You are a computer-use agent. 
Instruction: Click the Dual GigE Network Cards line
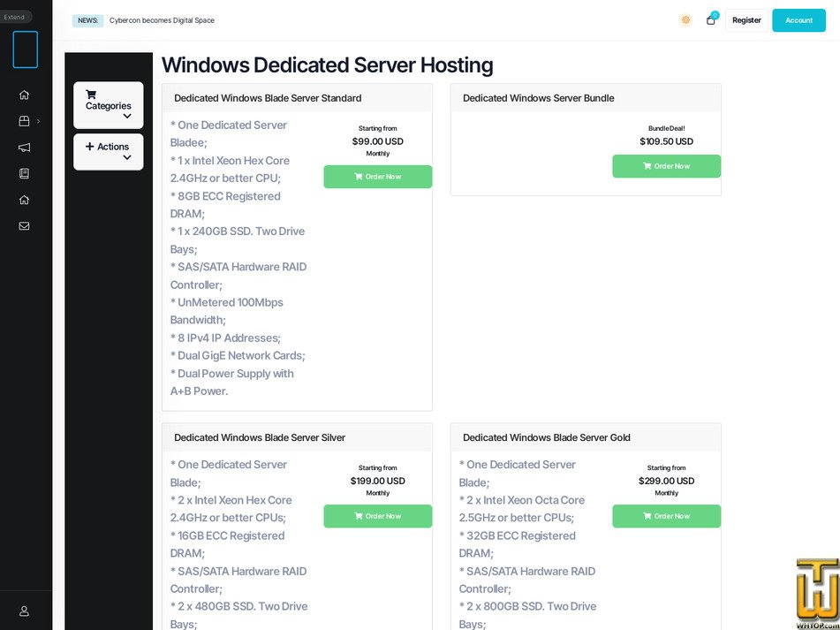(238, 356)
